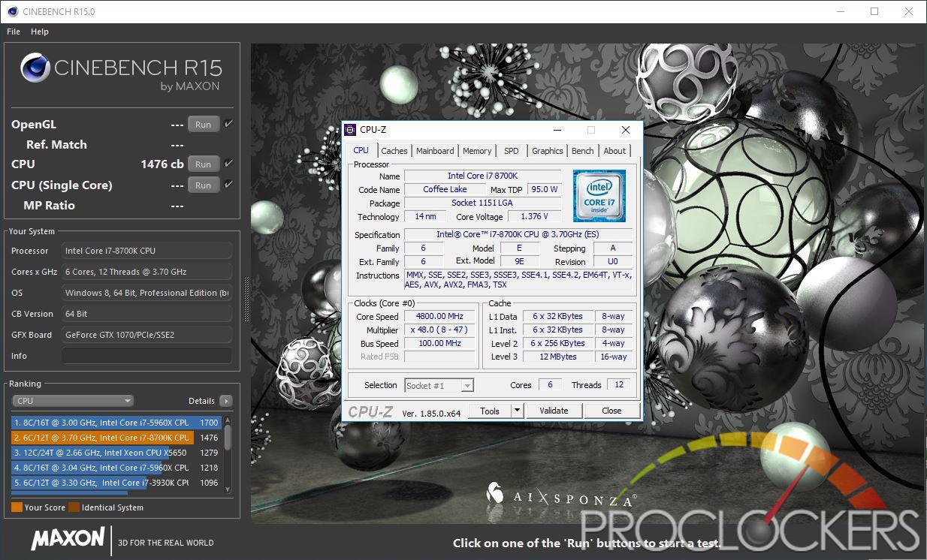Select the i7-5960X 1218 ranking row
The height and width of the screenshot is (560, 927).
116,468
